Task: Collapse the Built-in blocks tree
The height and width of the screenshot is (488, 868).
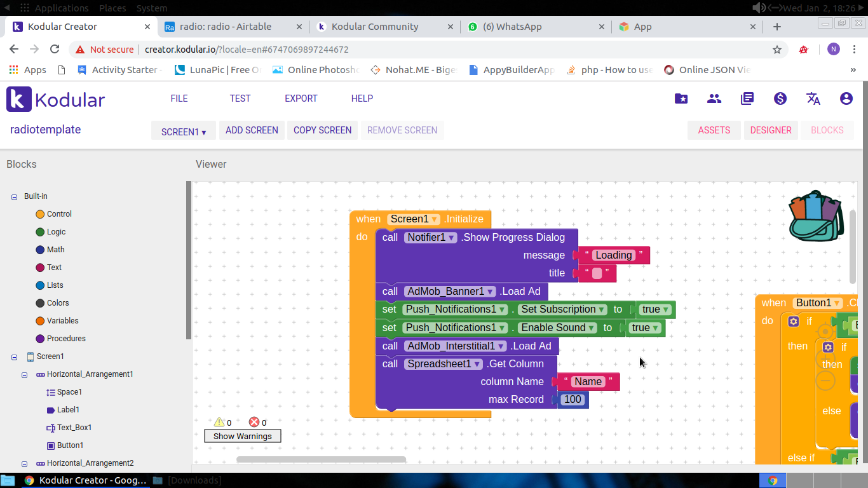Action: [x=14, y=197]
